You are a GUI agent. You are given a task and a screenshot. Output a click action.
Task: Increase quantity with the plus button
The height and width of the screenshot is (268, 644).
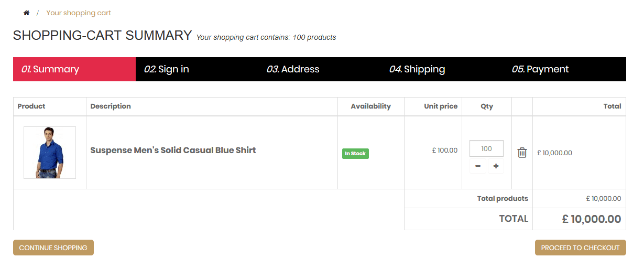496,167
